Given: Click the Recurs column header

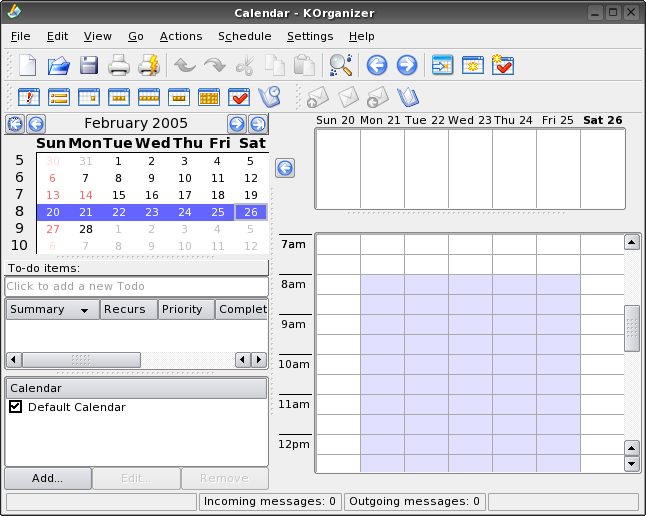Looking at the screenshot, I should point(129,309).
